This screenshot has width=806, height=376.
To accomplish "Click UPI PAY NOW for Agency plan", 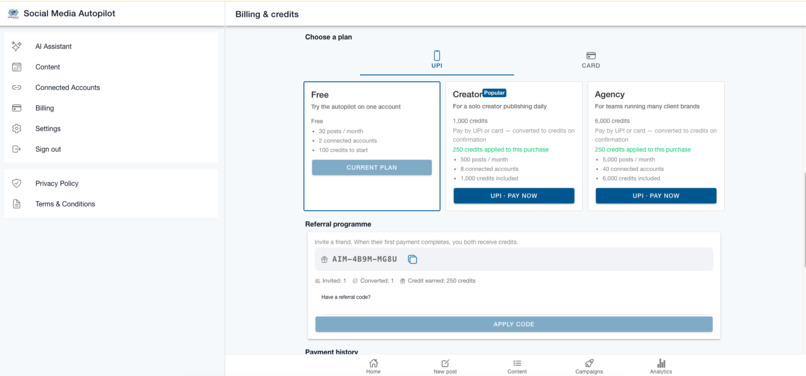I will coord(656,196).
